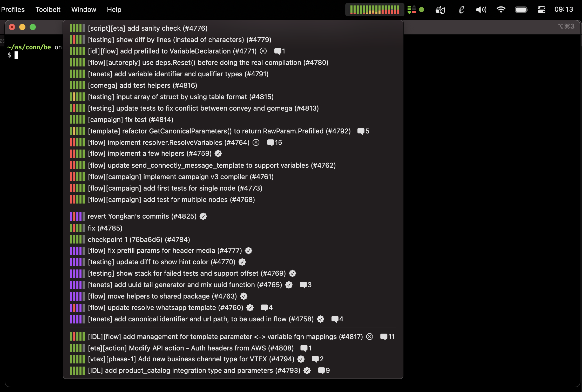Select update send_connectly_message_template (#4762)

(233, 165)
